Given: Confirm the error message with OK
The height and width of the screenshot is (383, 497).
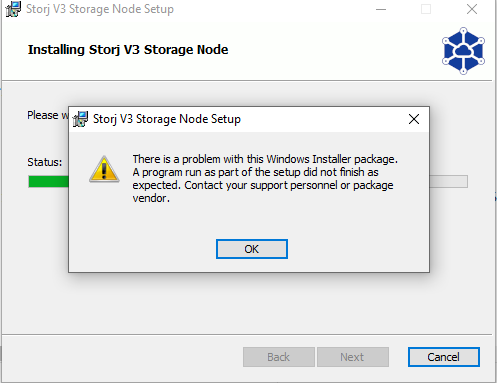Looking at the screenshot, I should pos(252,249).
